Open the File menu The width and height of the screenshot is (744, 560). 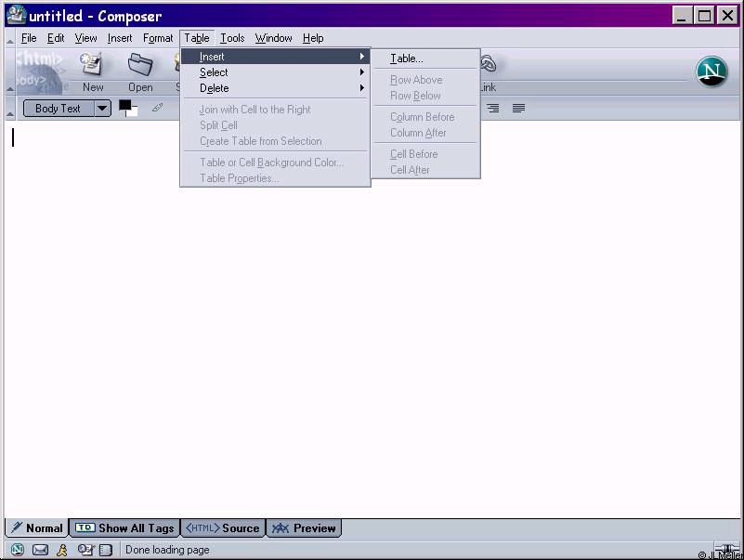point(29,38)
